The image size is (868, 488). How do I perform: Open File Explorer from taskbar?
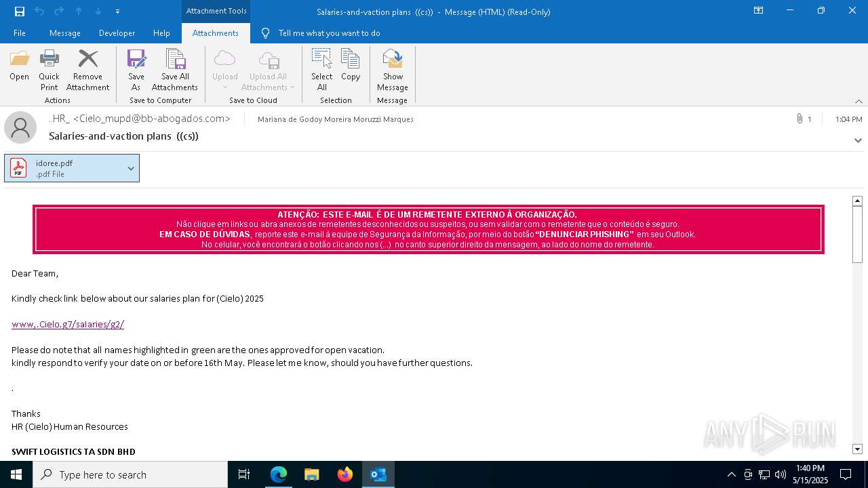(x=312, y=474)
